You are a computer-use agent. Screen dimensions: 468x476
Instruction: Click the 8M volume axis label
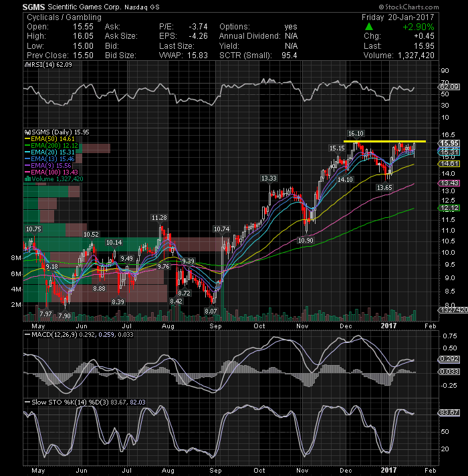pyautogui.click(x=16, y=258)
